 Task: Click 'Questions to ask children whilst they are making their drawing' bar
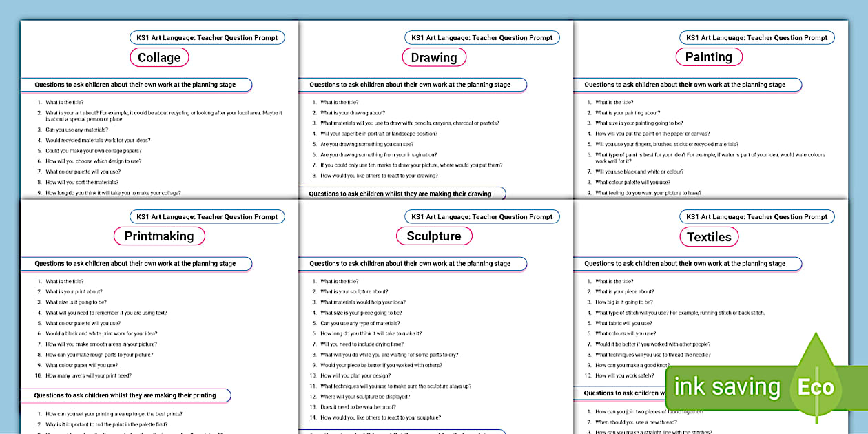[402, 194]
